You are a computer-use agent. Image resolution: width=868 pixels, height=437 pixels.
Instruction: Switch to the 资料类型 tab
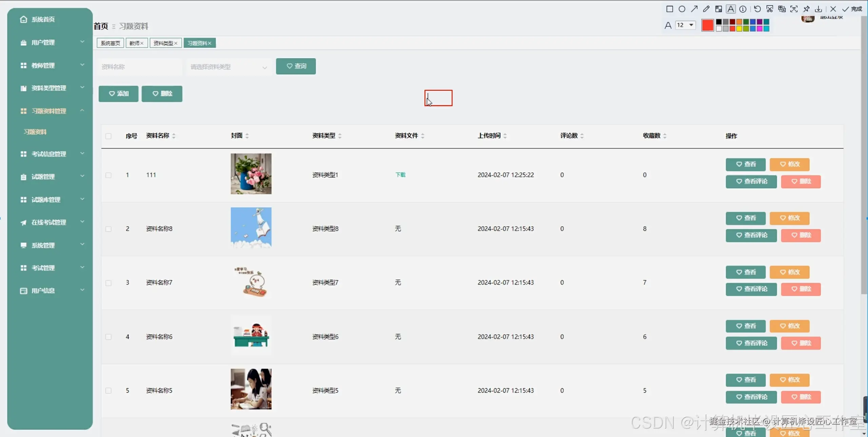(163, 43)
